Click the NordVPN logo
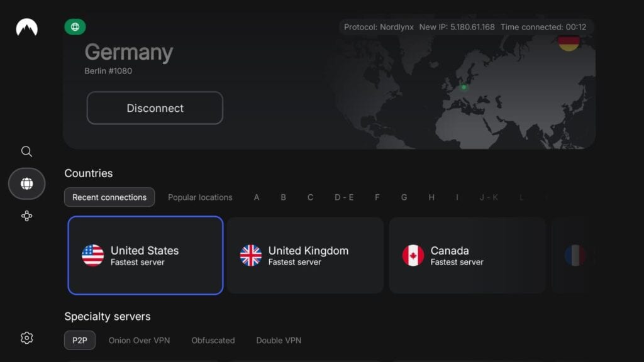 coord(26,27)
